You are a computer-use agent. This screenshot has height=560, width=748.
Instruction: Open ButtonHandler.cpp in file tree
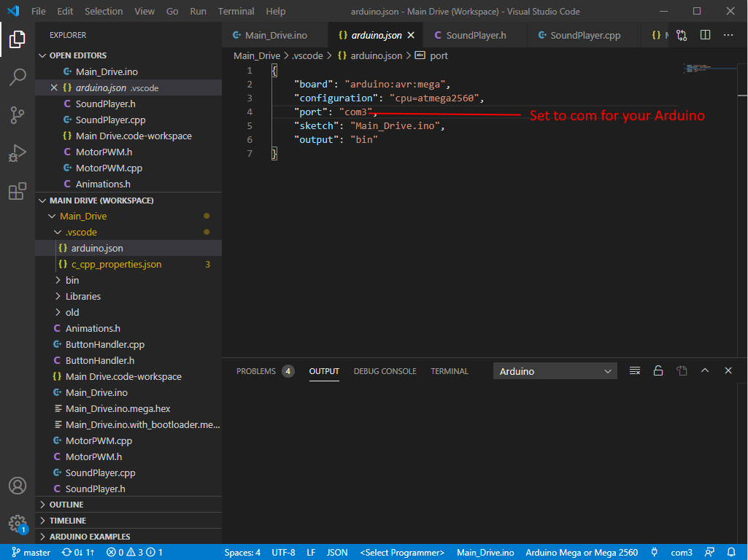click(128, 345)
